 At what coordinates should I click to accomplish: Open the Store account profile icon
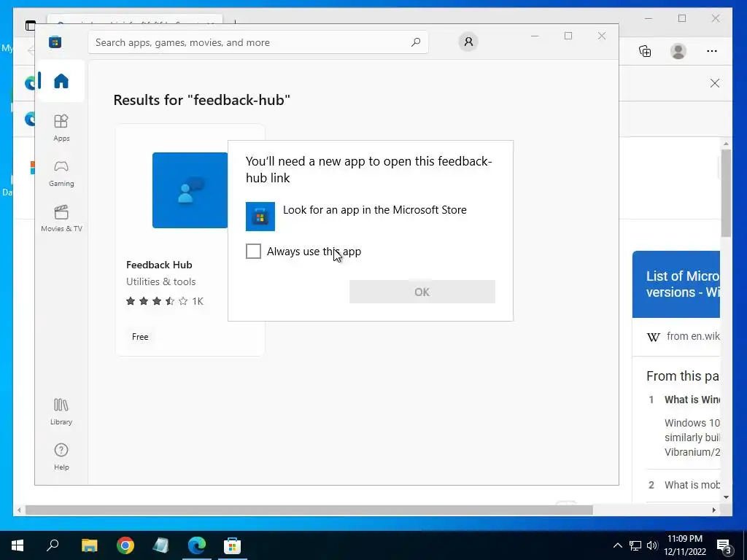click(468, 42)
